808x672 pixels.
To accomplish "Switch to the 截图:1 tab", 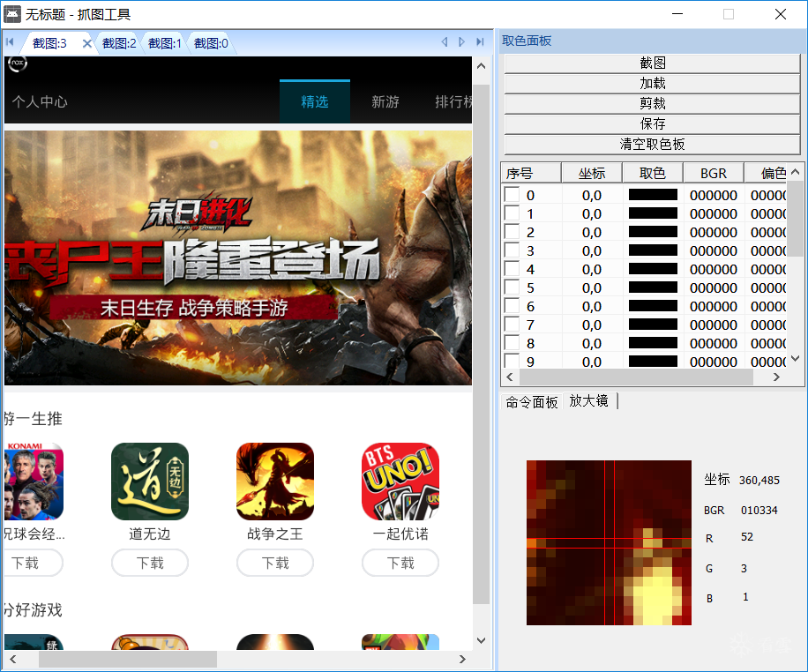I will [165, 43].
